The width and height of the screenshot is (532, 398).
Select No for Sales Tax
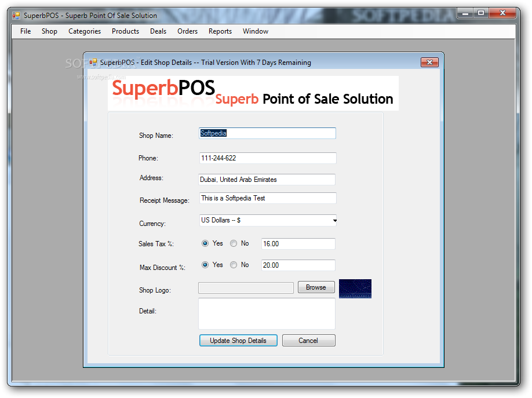click(234, 244)
